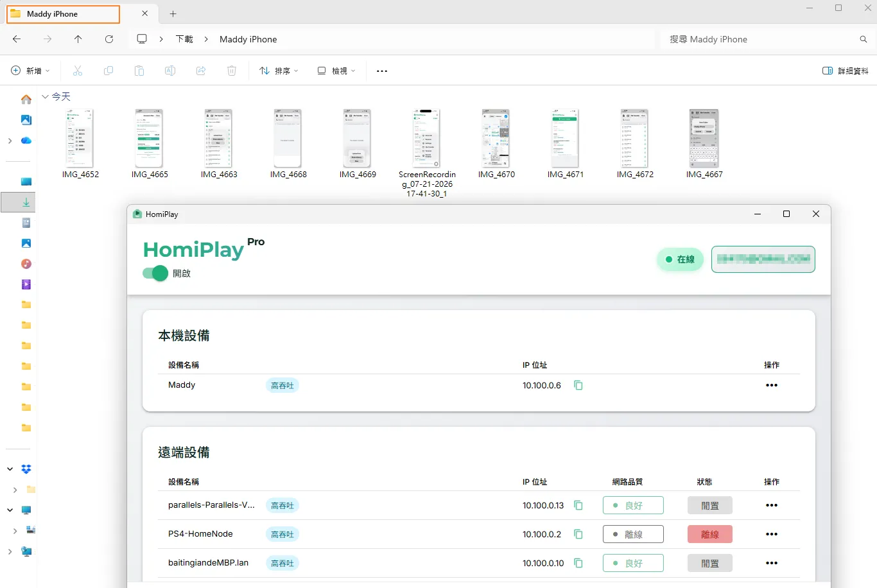This screenshot has width=877, height=588.
Task: Open the 排序 sort dropdown
Action: [279, 71]
